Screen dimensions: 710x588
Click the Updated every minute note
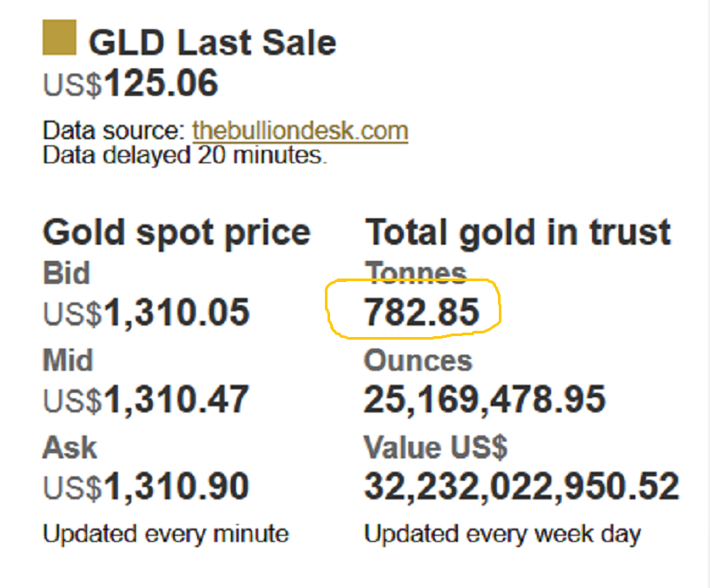point(166,534)
